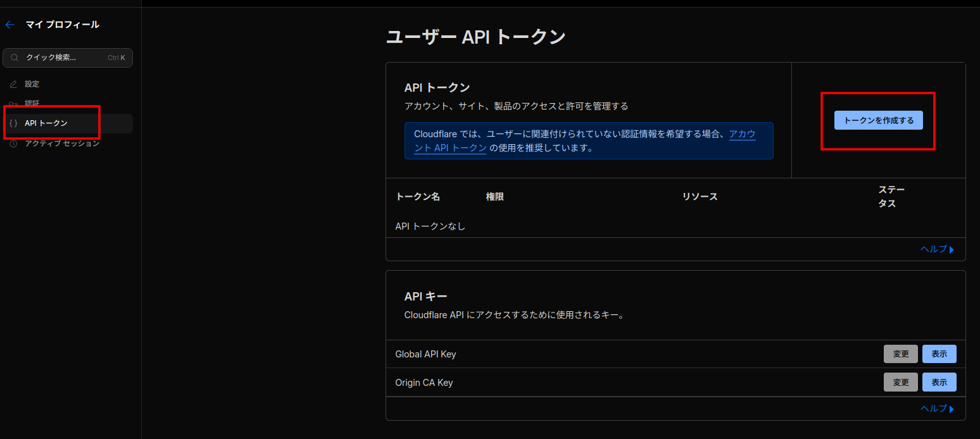This screenshot has height=439, width=980.
Task: Click 表示 for Global API Key
Action: pos(939,354)
